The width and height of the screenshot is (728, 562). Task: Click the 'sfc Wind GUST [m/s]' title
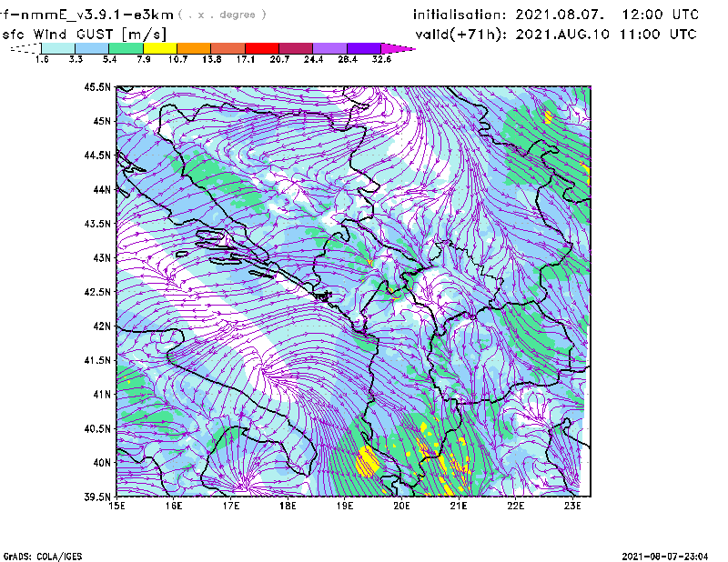(x=85, y=35)
